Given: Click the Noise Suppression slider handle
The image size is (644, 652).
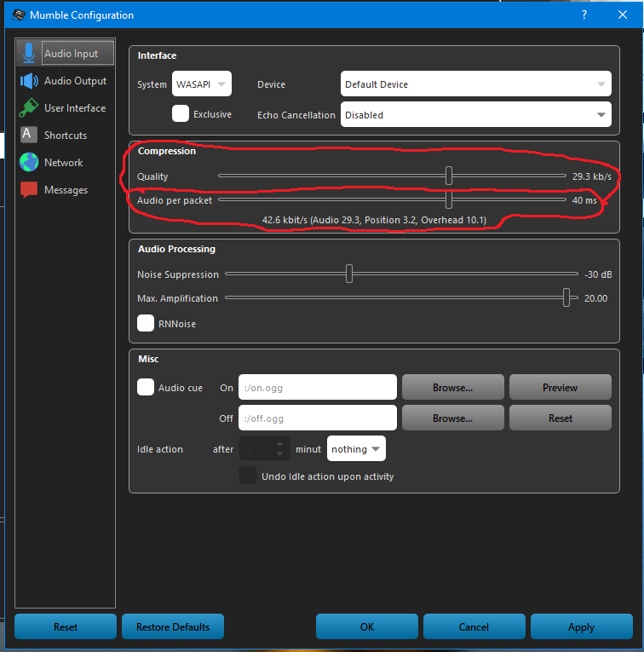Looking at the screenshot, I should coord(349,274).
